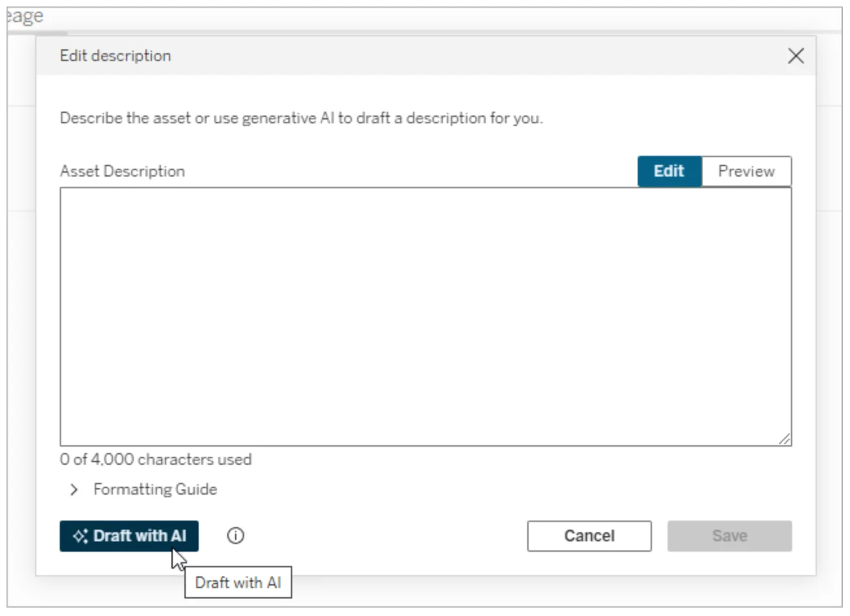
Task: Close the Edit description dialog
Action: point(795,56)
